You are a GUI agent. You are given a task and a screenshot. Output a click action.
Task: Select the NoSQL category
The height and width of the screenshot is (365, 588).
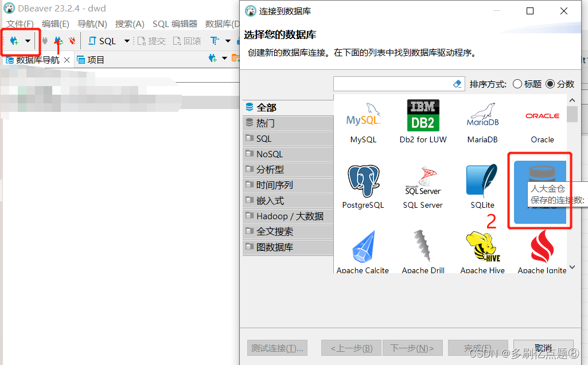pos(288,154)
